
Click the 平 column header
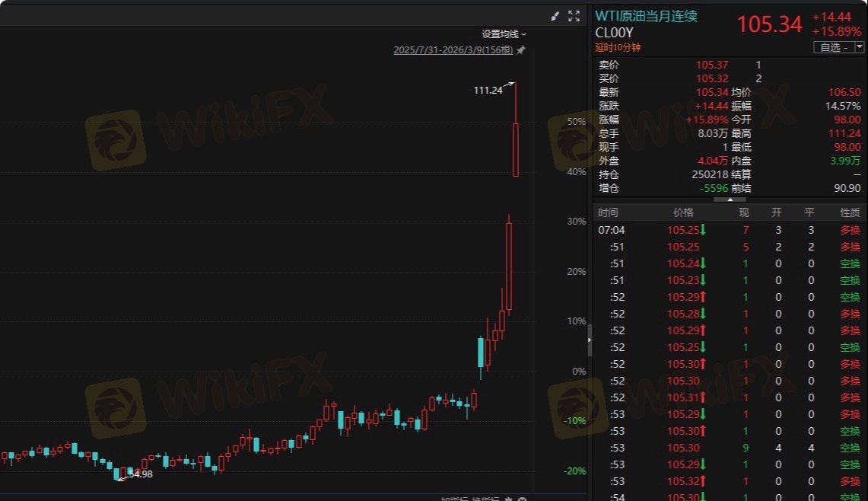(x=809, y=213)
